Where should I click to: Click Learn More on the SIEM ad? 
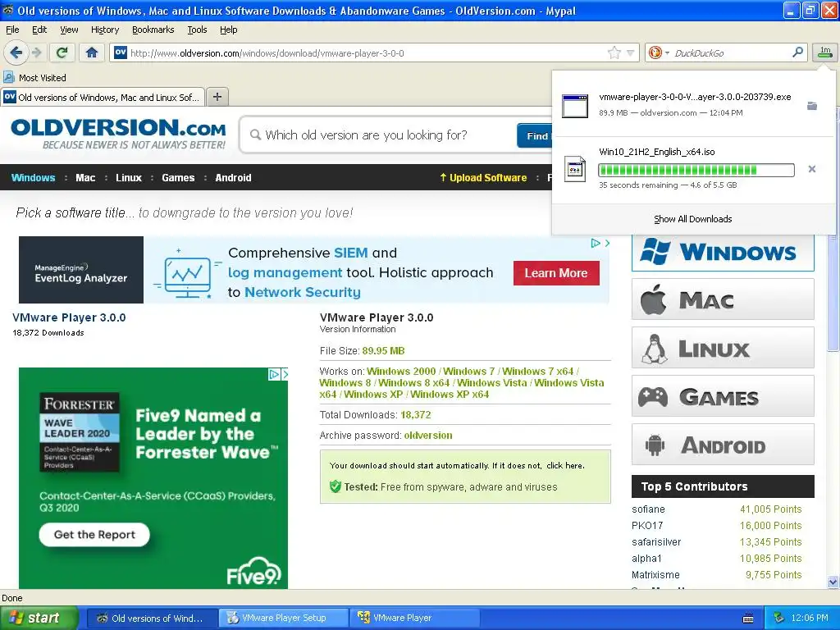click(x=556, y=273)
